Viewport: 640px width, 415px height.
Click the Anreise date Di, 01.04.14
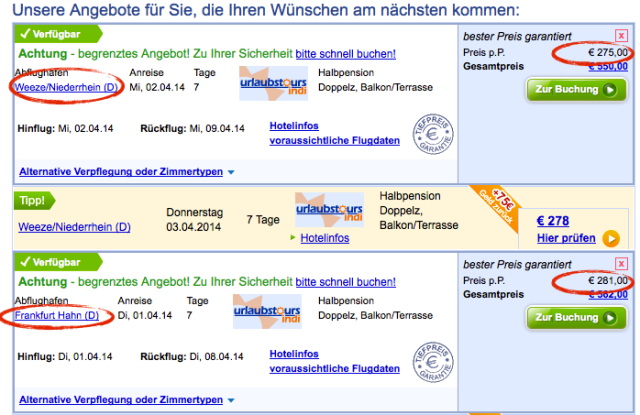(145, 315)
